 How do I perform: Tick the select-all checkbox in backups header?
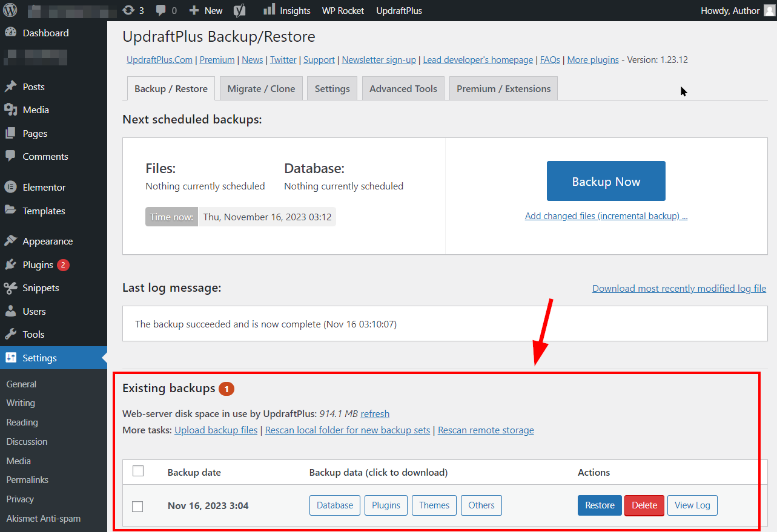click(138, 471)
